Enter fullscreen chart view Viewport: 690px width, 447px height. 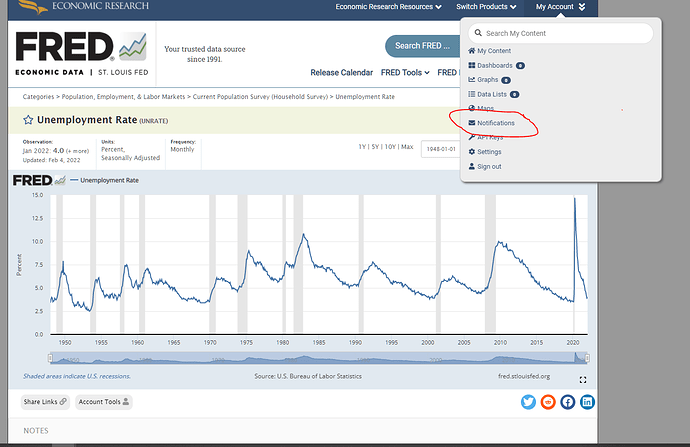point(583,380)
